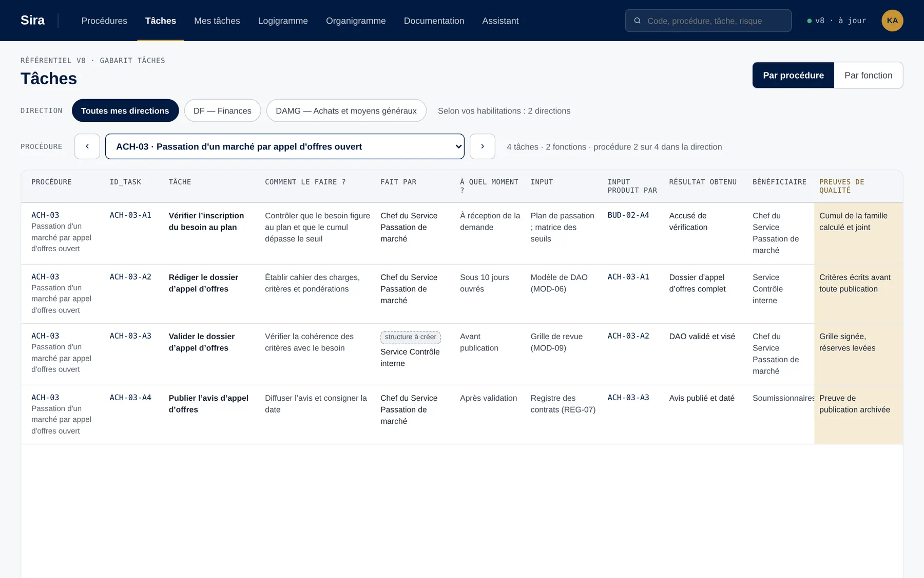Image resolution: width=924 pixels, height=578 pixels.
Task: Focus the Code, procédure, tâche search field
Action: click(708, 21)
